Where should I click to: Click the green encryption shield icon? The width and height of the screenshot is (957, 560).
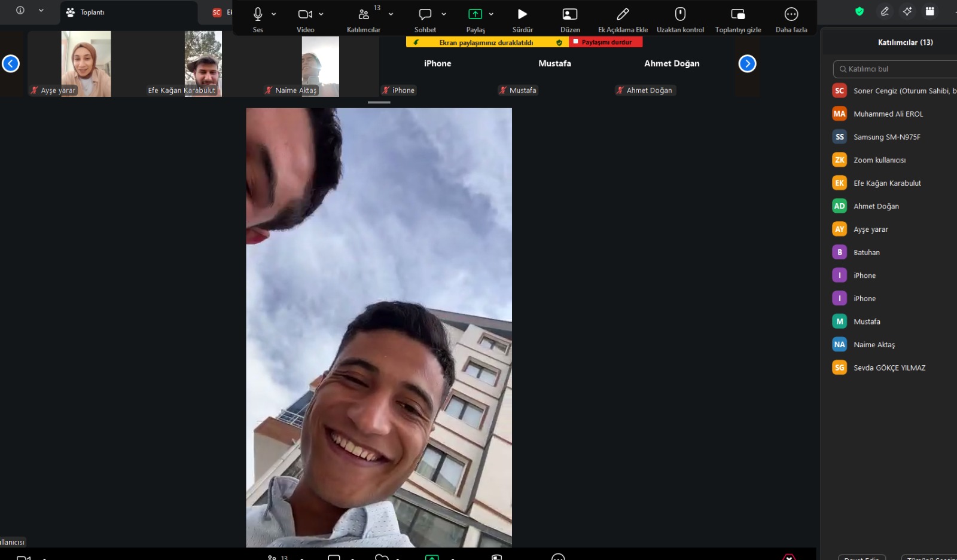click(x=860, y=11)
